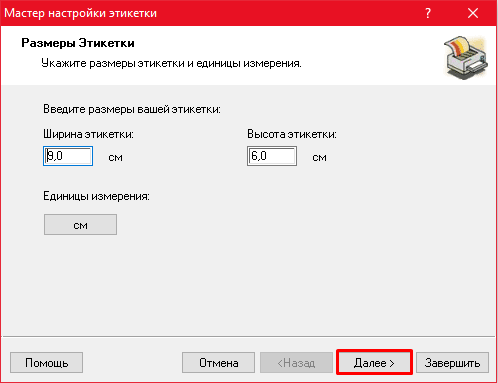The image size is (498, 383).
Task: Focus the Высота этикетки input field
Action: point(272,156)
